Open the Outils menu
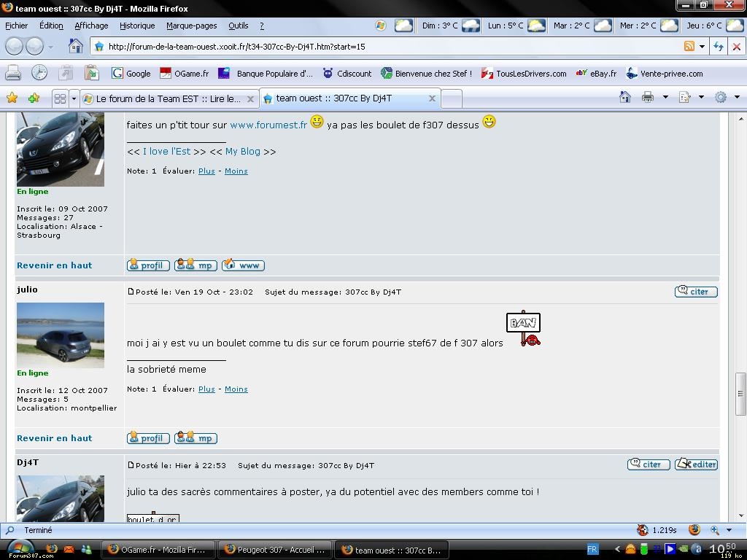The image size is (747, 560). pos(239,26)
